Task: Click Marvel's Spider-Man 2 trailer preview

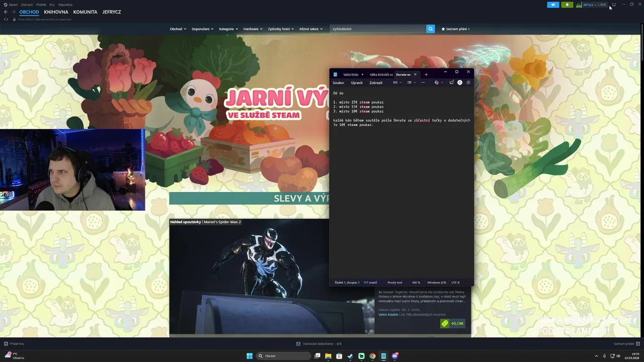Action: (272, 277)
